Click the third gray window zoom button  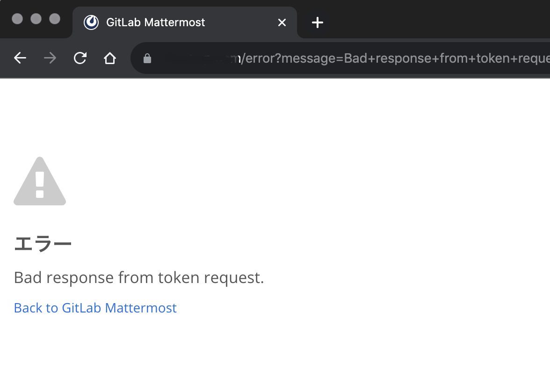pyautogui.click(x=55, y=19)
